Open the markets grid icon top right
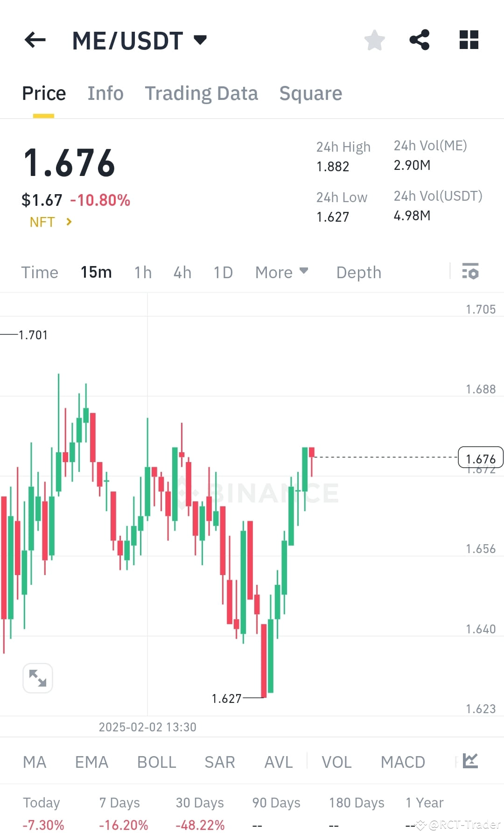The height and width of the screenshot is (835, 504). pos(469,41)
